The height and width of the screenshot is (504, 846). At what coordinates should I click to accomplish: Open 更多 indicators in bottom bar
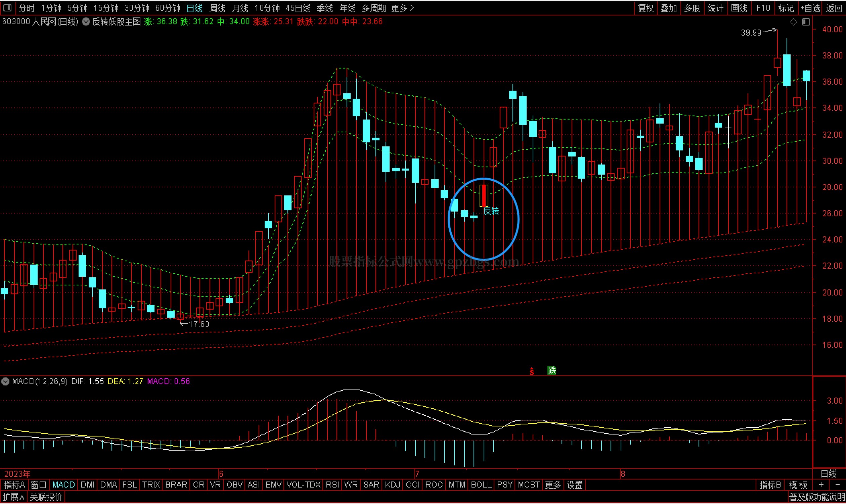pyautogui.click(x=553, y=485)
